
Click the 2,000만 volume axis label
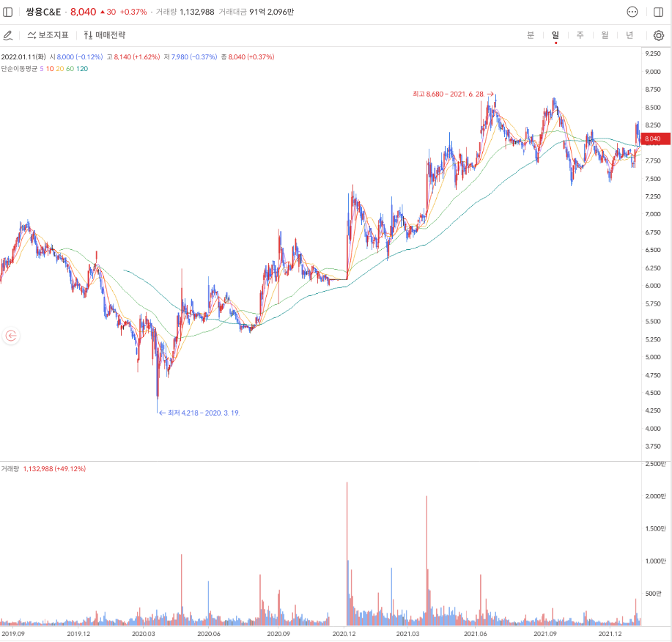pos(656,496)
